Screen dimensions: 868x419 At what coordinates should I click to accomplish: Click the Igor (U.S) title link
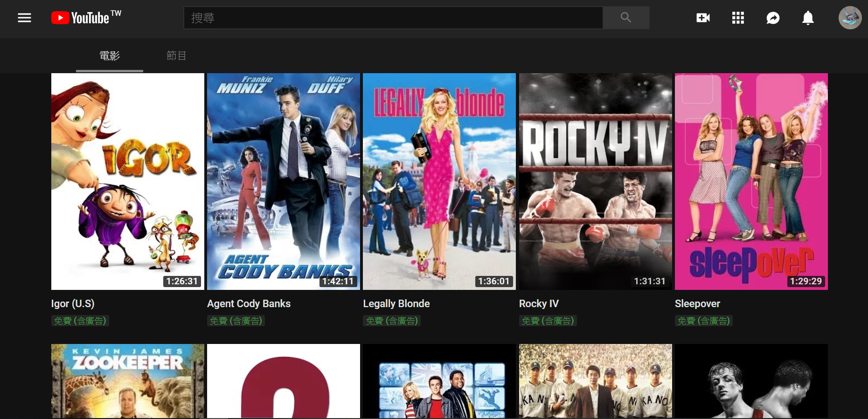tap(73, 304)
